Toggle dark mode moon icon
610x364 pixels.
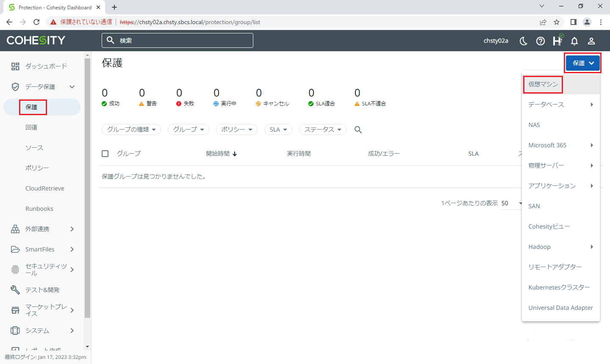524,41
